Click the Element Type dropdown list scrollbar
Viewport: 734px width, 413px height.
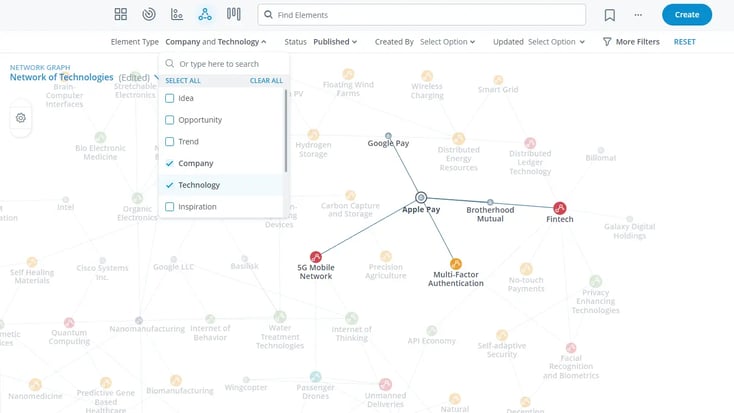coord(286,130)
